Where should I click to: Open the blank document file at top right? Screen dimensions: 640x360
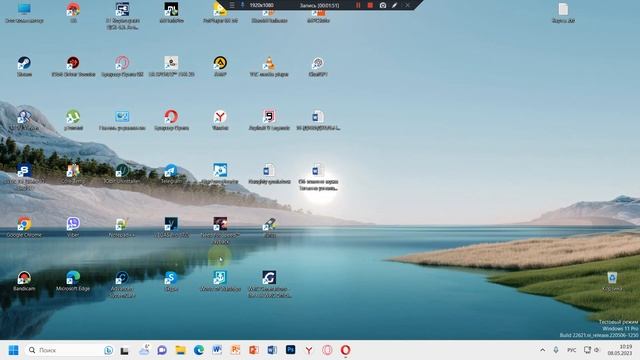pyautogui.click(x=563, y=12)
